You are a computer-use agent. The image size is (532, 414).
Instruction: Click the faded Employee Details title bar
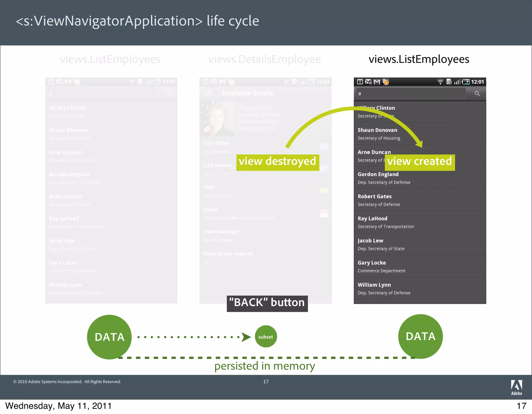point(265,93)
